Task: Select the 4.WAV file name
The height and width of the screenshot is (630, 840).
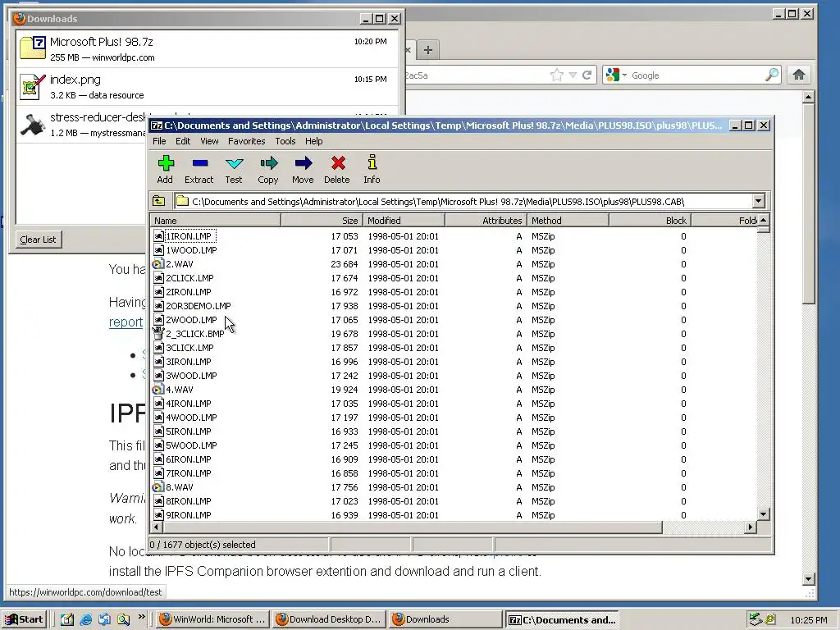Action: [180, 390]
